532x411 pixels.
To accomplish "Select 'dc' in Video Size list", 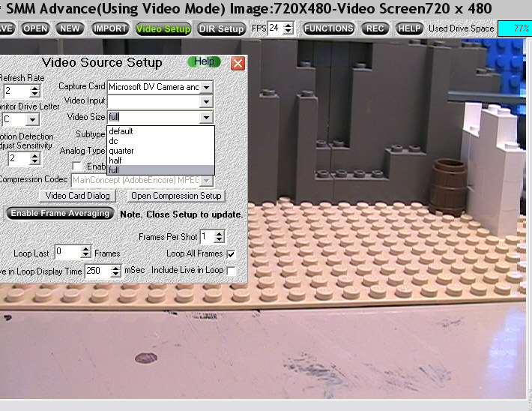I will click(161, 141).
